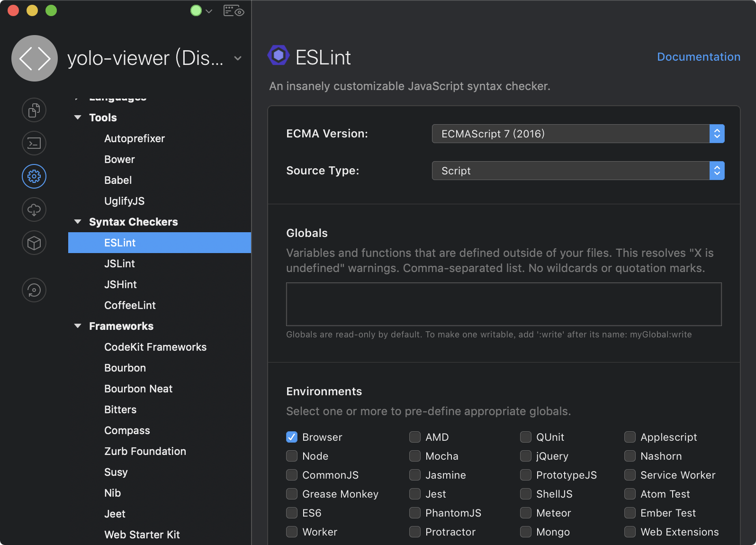The image size is (756, 545).
Task: Open the package box sidebar icon
Action: tap(34, 243)
